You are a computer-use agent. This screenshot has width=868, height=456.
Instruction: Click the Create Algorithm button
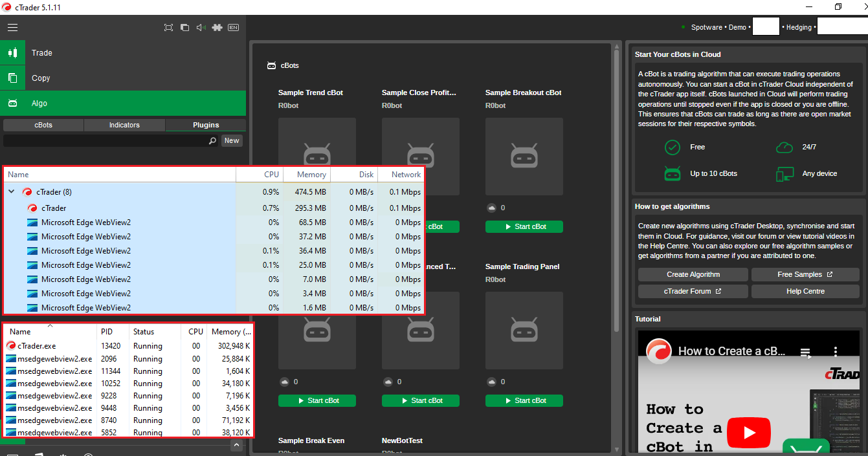pos(693,274)
